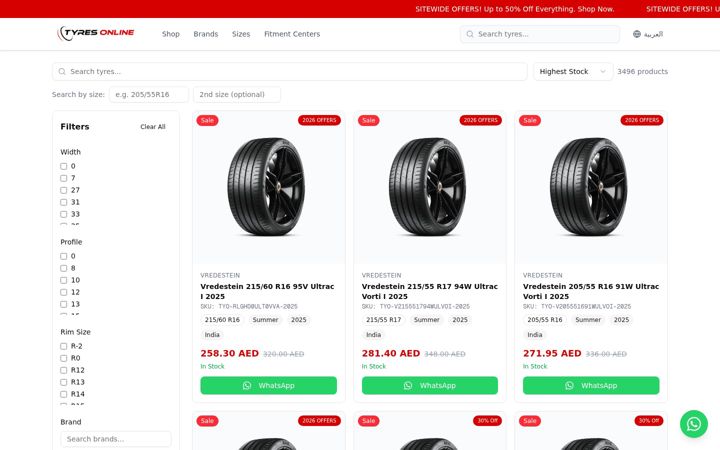The width and height of the screenshot is (720, 450).
Task: Open the Brands menu item
Action: (206, 34)
